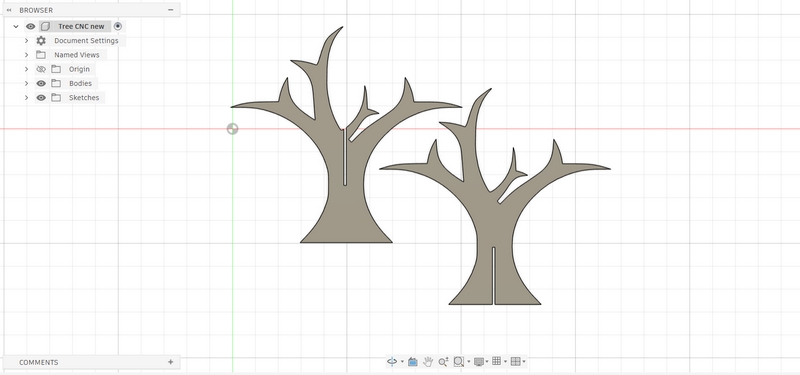Image resolution: width=800 pixels, height=375 pixels.
Task: Select Document Settings in browser tree
Action: click(x=86, y=41)
